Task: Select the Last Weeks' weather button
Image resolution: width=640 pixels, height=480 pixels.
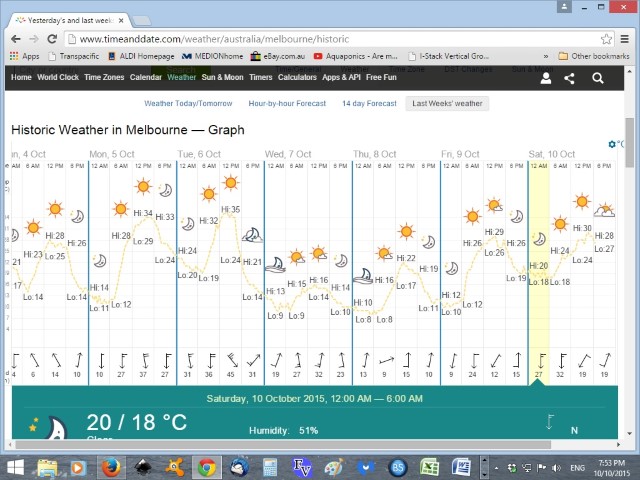Action: point(447,103)
